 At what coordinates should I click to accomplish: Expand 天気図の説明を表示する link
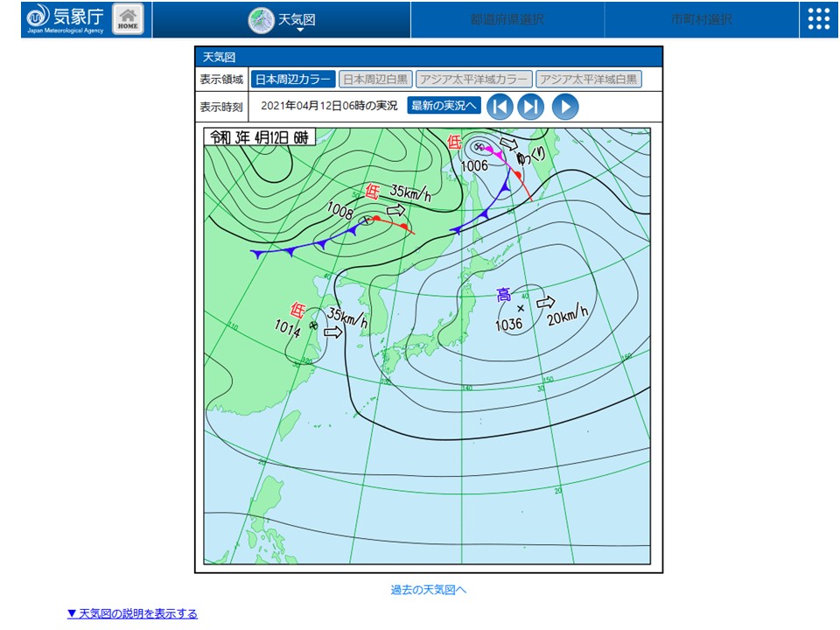coord(132,613)
